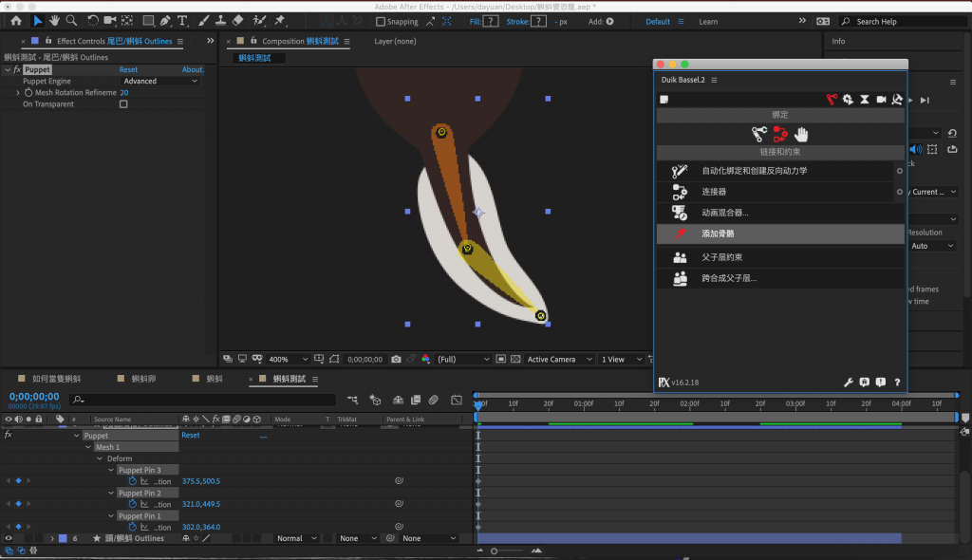972x560 pixels.
Task: Open the Active Camera dropdown
Action: point(560,359)
